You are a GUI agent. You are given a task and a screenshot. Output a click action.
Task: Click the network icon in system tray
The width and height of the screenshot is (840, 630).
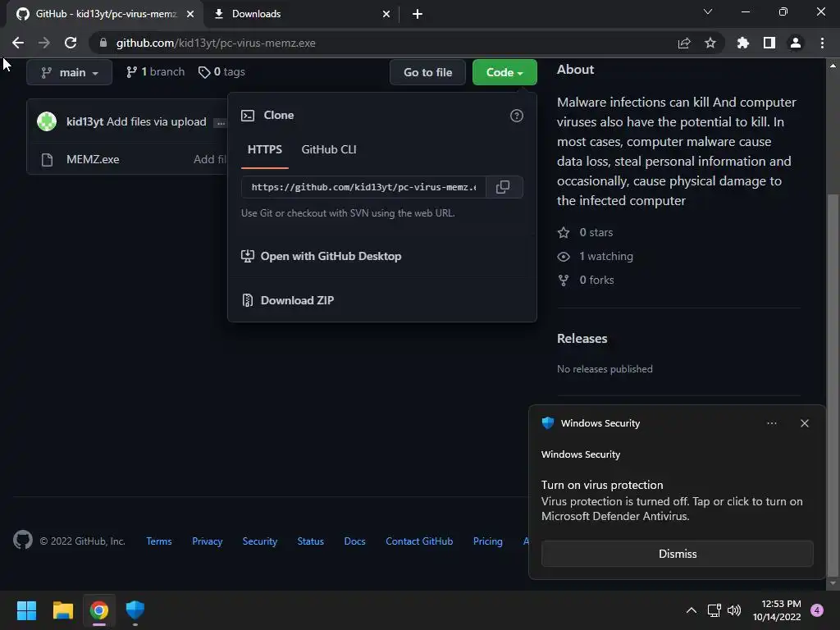(x=714, y=610)
